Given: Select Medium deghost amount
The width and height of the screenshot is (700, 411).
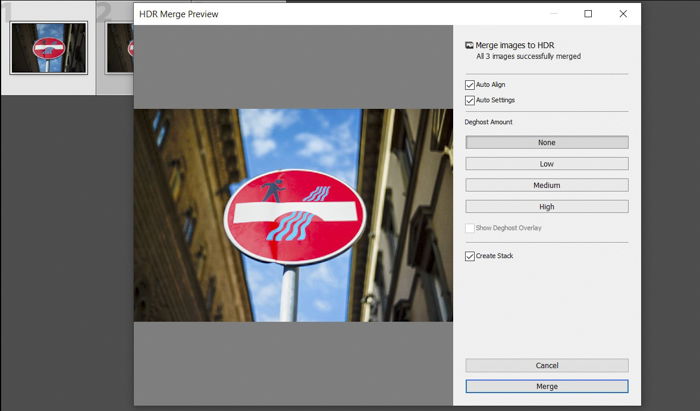Looking at the screenshot, I should 547,185.
